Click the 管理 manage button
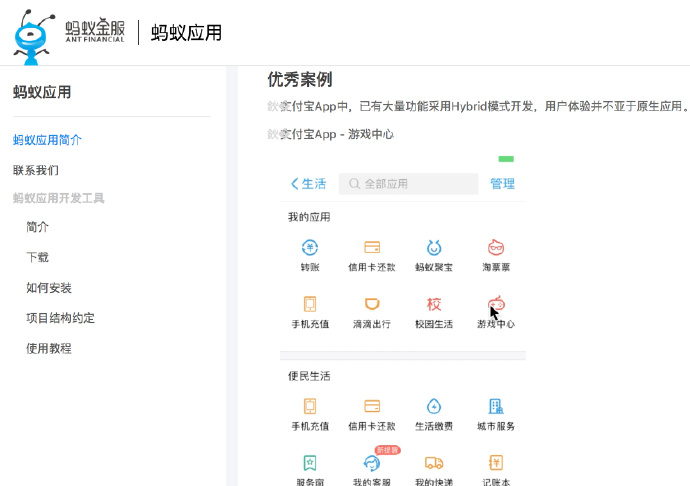The height and width of the screenshot is (486, 690). tap(503, 184)
